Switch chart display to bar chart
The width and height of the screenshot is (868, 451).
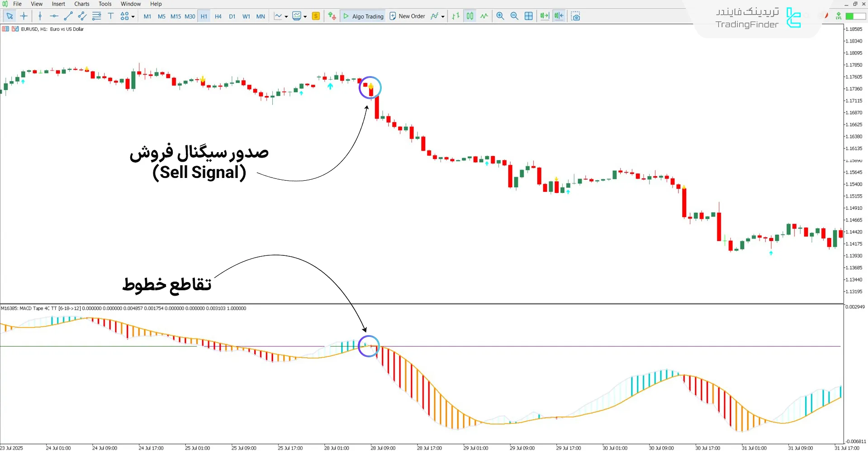point(456,16)
